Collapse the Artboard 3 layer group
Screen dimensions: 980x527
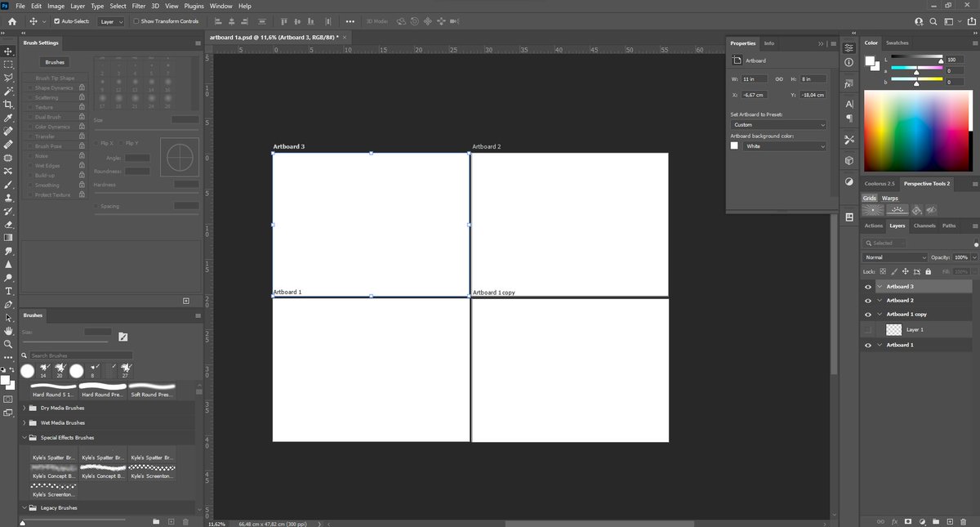coord(880,287)
